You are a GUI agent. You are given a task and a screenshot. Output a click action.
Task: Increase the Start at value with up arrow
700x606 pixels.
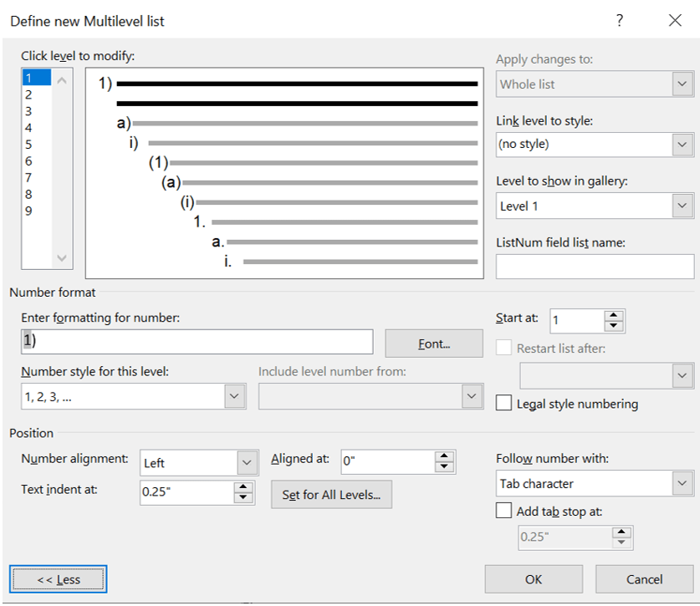coord(614,316)
